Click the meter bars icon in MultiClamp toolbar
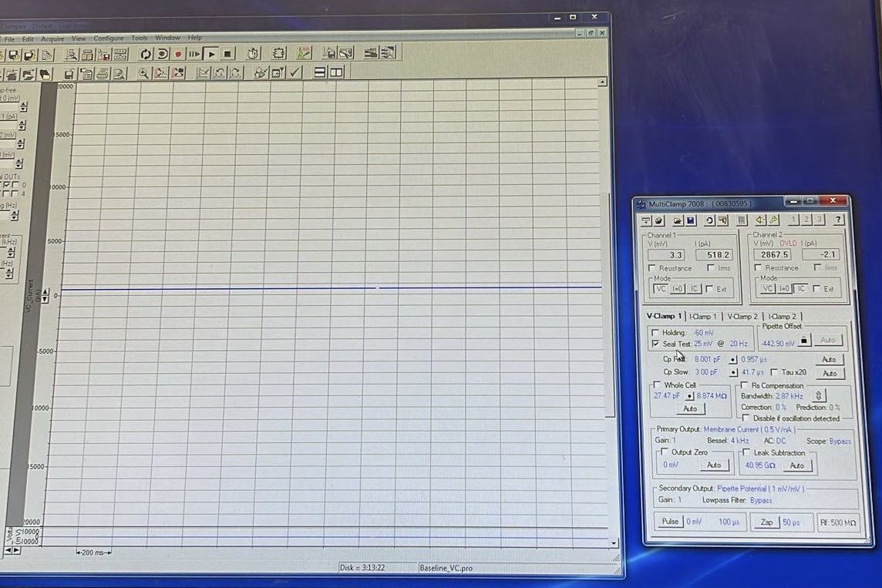 pyautogui.click(x=742, y=220)
